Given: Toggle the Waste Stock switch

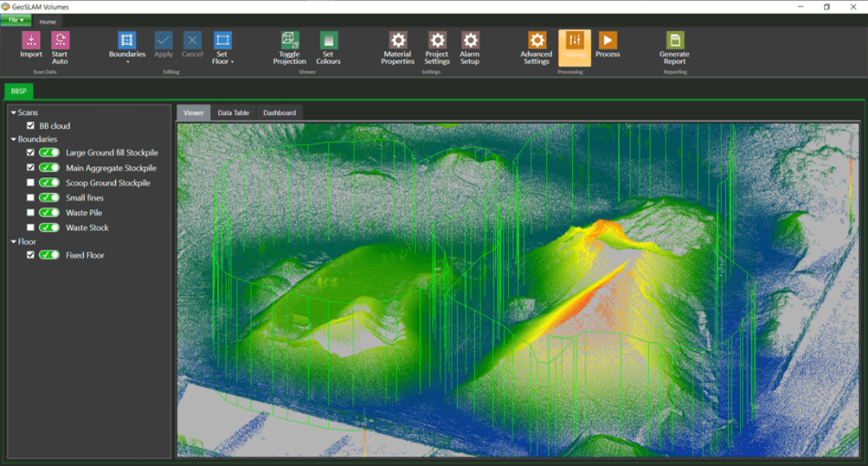Looking at the screenshot, I should coord(49,227).
